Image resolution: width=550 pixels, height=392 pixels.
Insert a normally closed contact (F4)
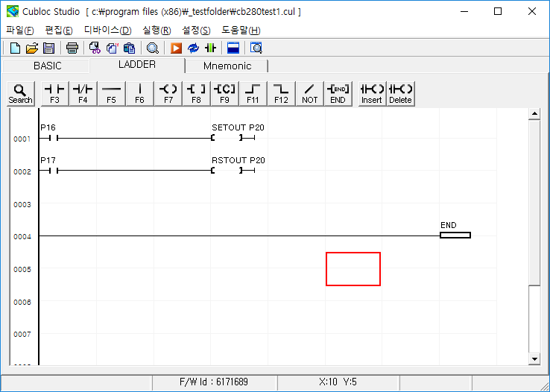pyautogui.click(x=83, y=92)
